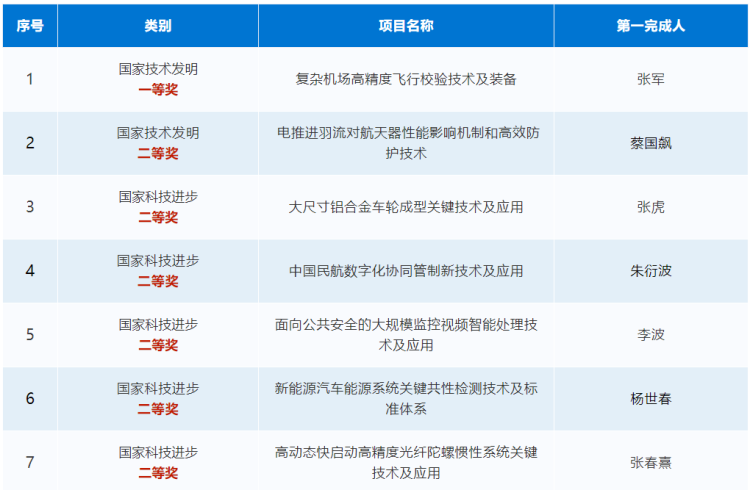This screenshot has height=490, width=750.
Task: Click row number 7 cell
Action: click(30, 462)
